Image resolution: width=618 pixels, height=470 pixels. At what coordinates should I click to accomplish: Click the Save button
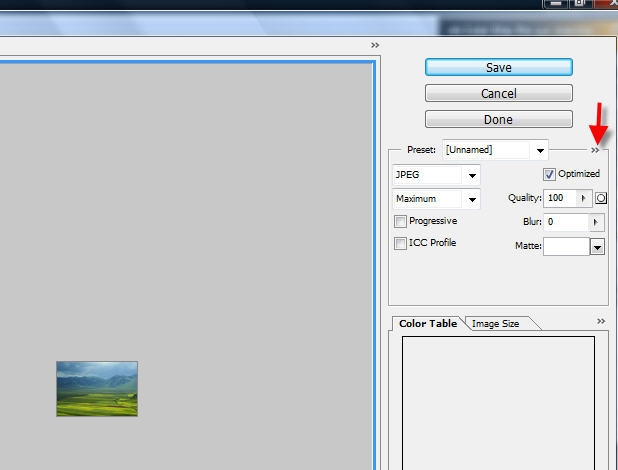pos(498,67)
